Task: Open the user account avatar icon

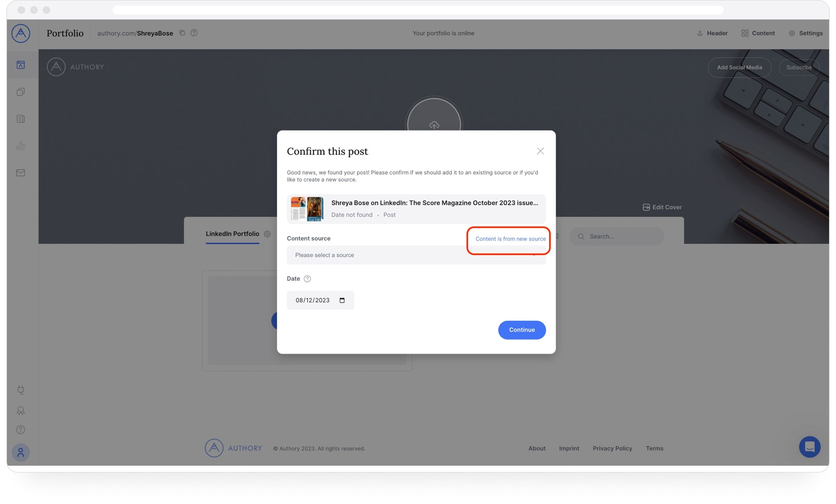Action: [21, 452]
